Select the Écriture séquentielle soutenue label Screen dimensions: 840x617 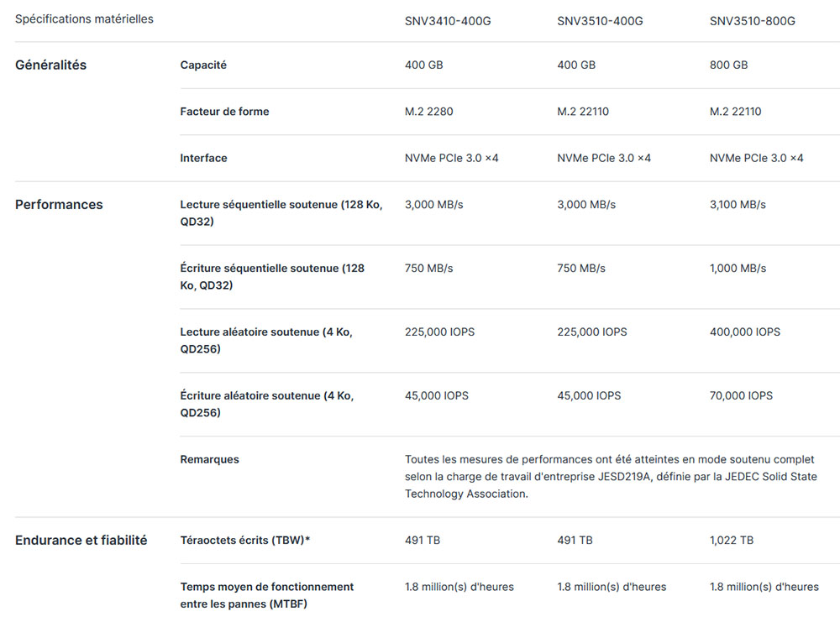(x=272, y=277)
